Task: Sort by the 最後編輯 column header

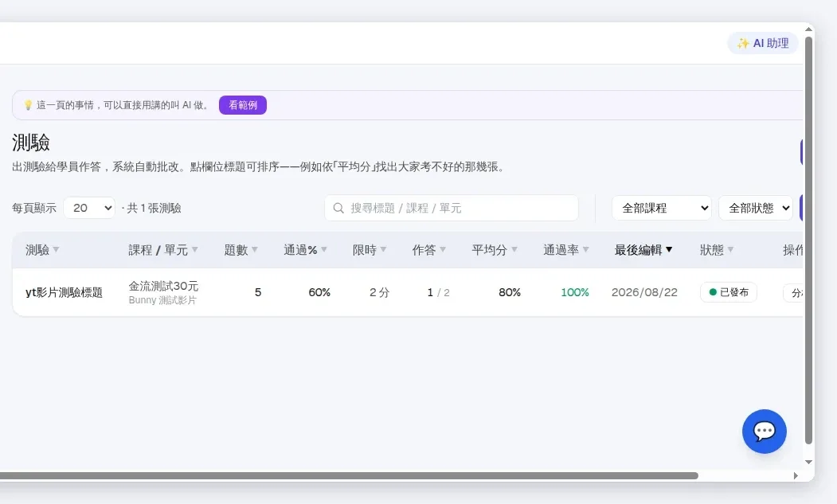Action: 643,250
